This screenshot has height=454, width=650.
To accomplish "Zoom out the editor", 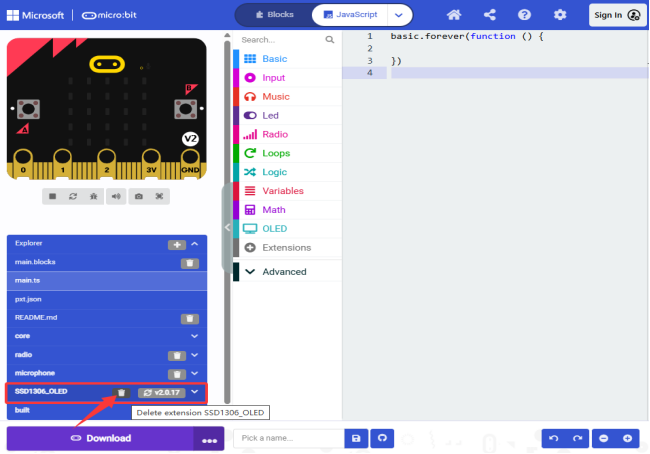I will click(604, 438).
